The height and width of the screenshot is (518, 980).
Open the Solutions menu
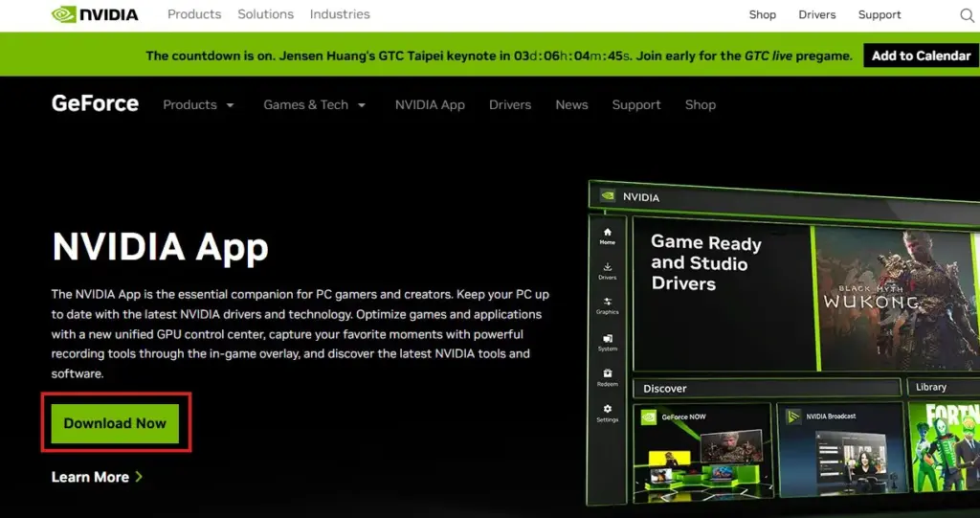(x=266, y=14)
